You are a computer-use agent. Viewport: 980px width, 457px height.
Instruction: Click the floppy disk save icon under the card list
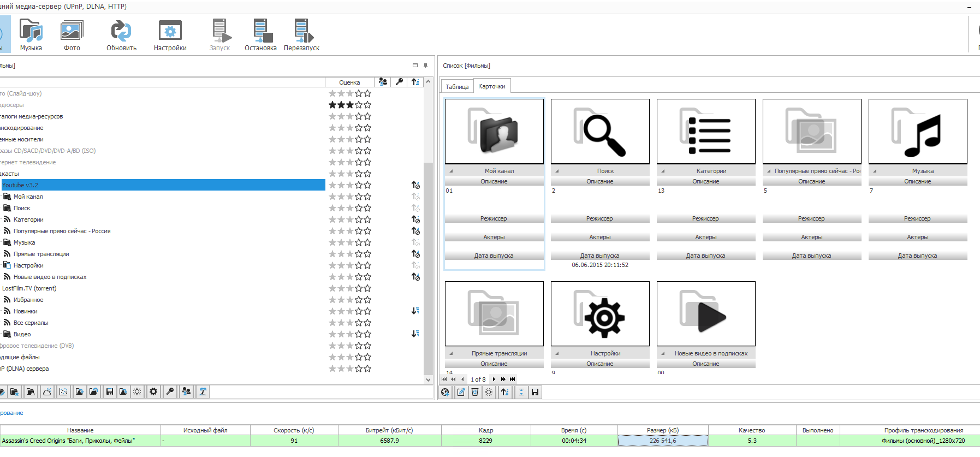(x=535, y=392)
